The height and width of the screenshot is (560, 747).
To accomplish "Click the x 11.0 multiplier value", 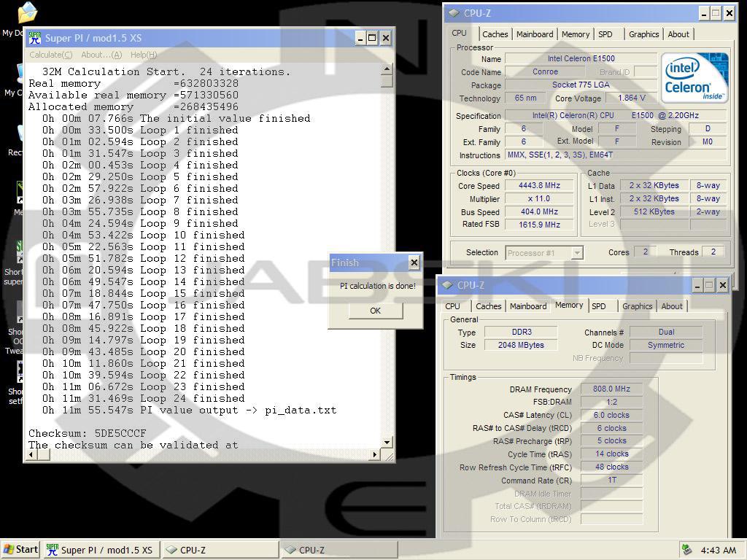I will pos(539,198).
